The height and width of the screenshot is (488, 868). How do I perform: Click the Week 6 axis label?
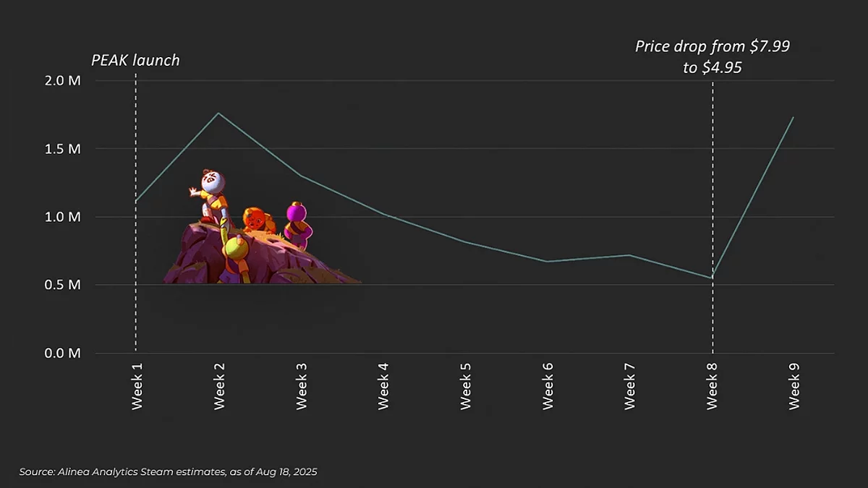coord(548,385)
